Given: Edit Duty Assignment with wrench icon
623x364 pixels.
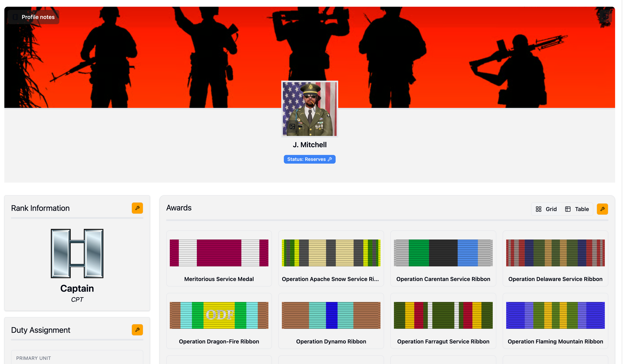Looking at the screenshot, I should pos(137,330).
